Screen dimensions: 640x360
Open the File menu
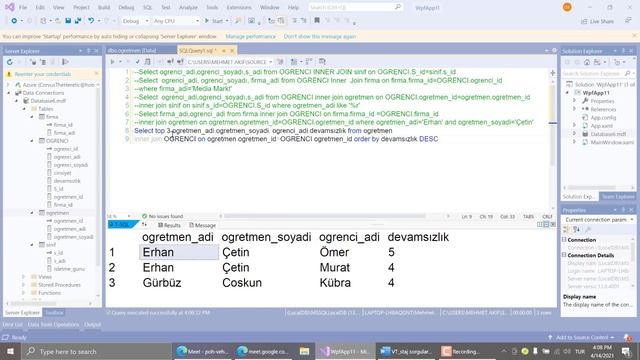click(23, 7)
